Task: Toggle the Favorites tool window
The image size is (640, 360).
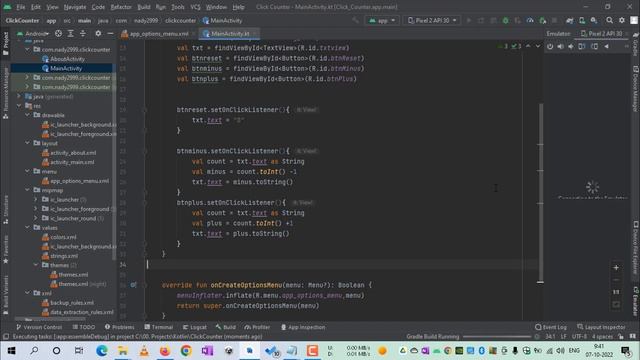Action: tap(6, 249)
